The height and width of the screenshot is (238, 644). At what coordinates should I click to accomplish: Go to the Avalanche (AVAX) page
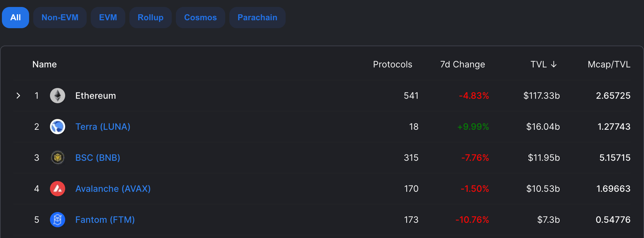113,189
